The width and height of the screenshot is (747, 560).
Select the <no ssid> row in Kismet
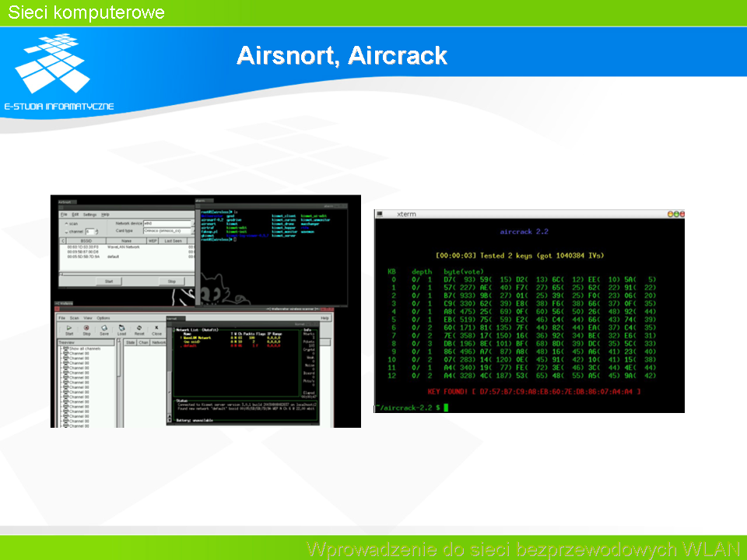click(x=233, y=341)
